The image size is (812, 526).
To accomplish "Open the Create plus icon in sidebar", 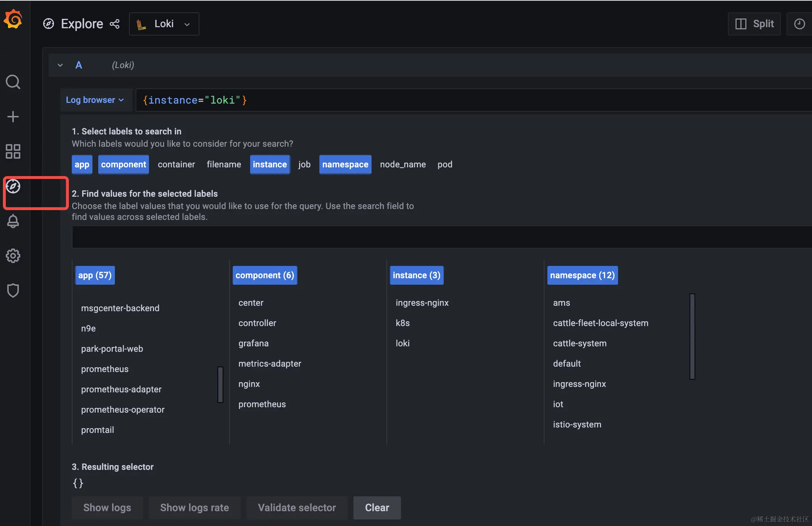I will [13, 117].
